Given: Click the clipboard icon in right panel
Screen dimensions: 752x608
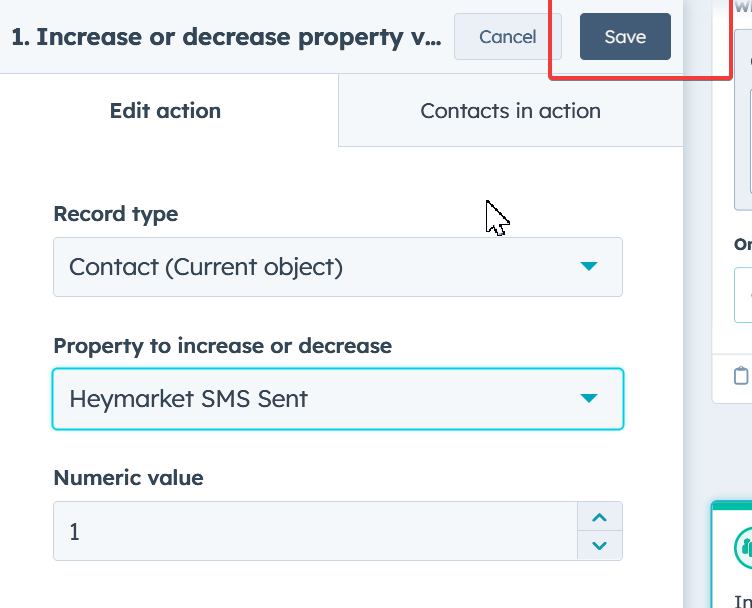Looking at the screenshot, I should (x=741, y=376).
